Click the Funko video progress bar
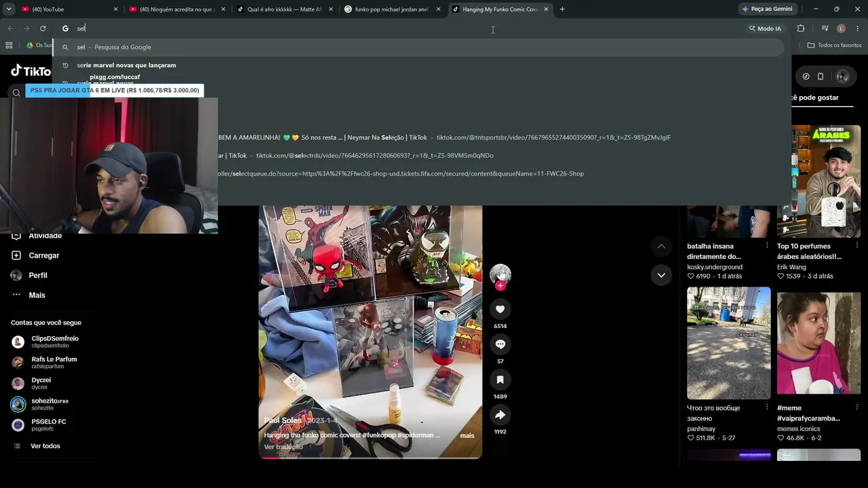868x488 pixels. 370,457
